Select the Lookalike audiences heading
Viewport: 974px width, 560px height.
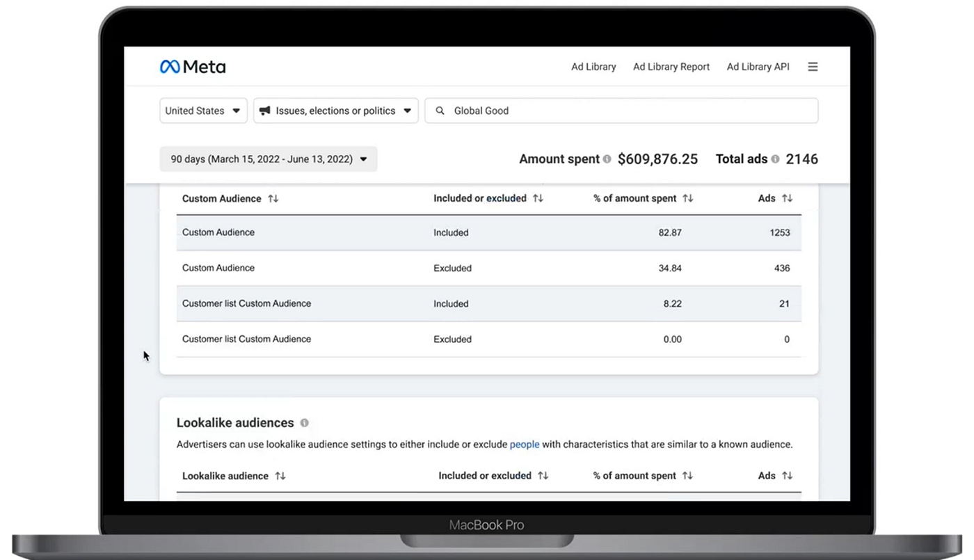pyautogui.click(x=235, y=423)
